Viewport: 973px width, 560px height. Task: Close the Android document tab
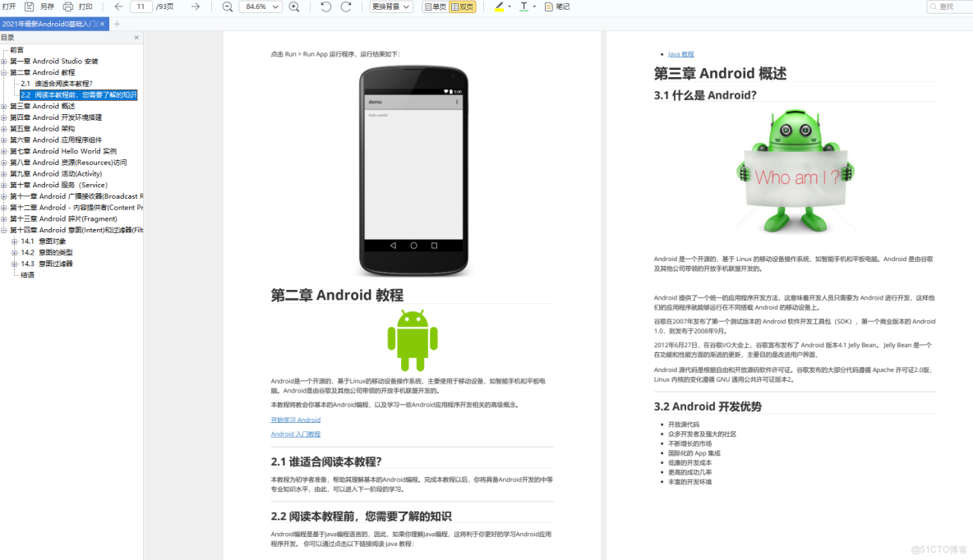point(103,24)
